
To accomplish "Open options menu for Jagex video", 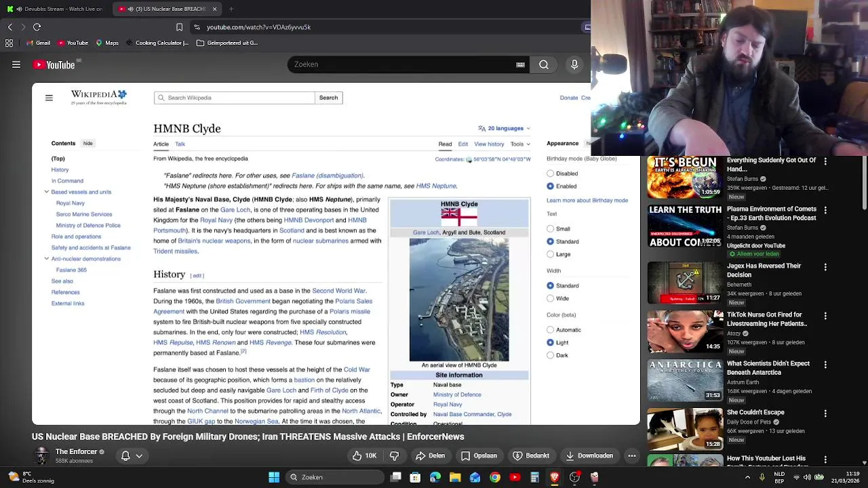I will click(x=825, y=267).
